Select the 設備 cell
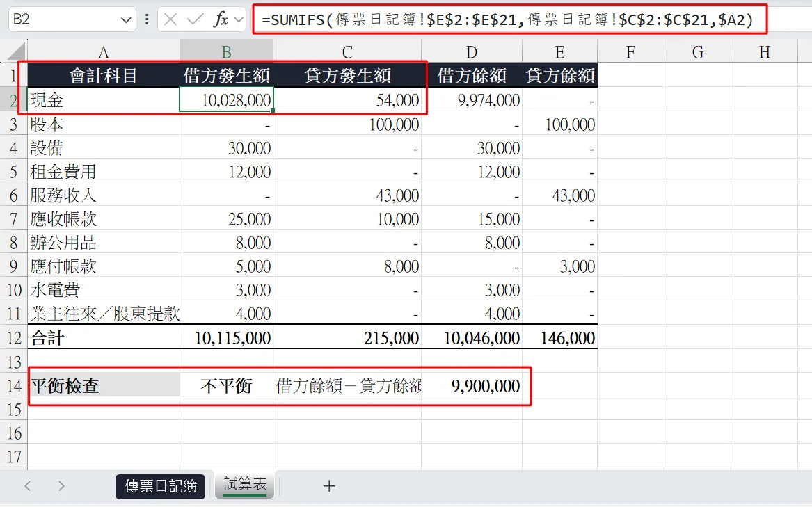This screenshot has width=812, height=507. [x=104, y=147]
